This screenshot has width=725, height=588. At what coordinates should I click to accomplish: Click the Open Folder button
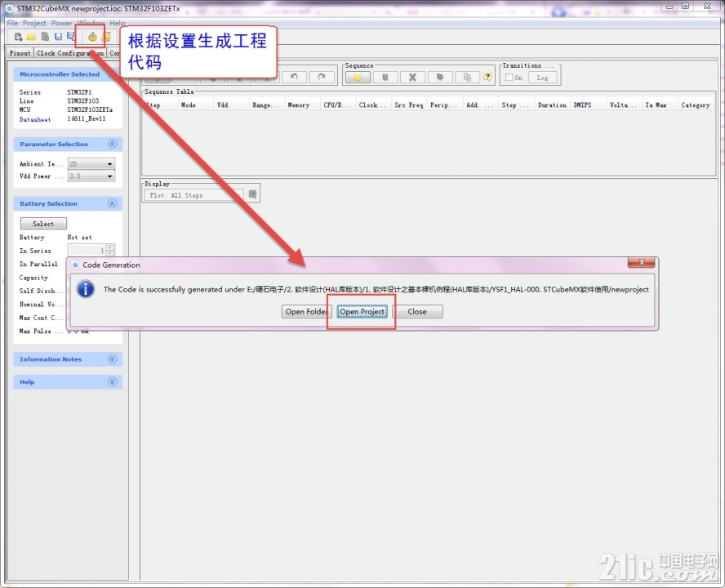click(x=306, y=311)
